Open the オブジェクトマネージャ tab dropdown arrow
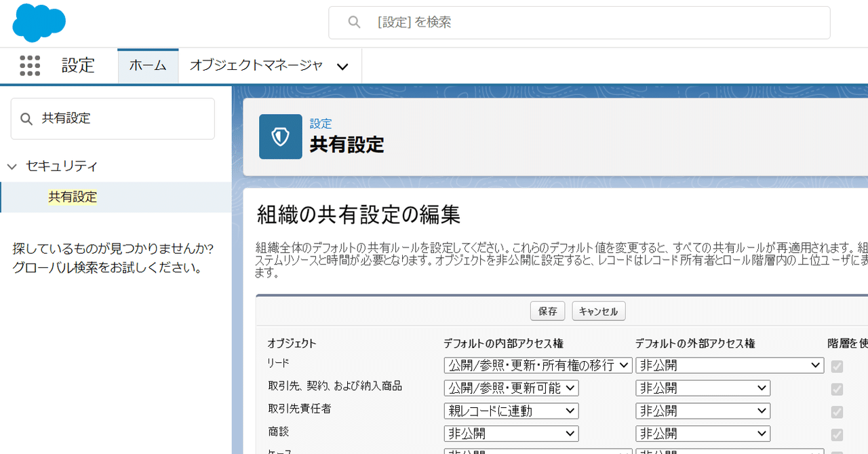This screenshot has height=454, width=868. pos(342,67)
